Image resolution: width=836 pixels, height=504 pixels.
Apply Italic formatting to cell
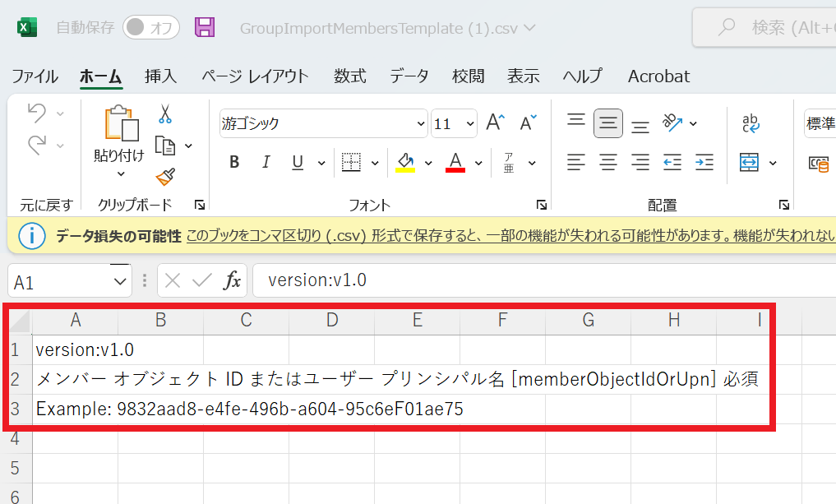(x=266, y=162)
